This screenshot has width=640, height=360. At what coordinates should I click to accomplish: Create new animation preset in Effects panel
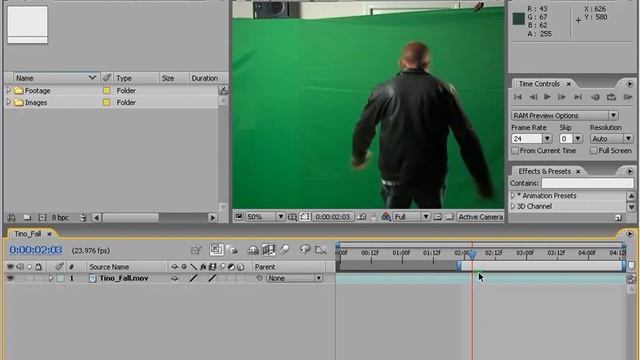pos(618,218)
